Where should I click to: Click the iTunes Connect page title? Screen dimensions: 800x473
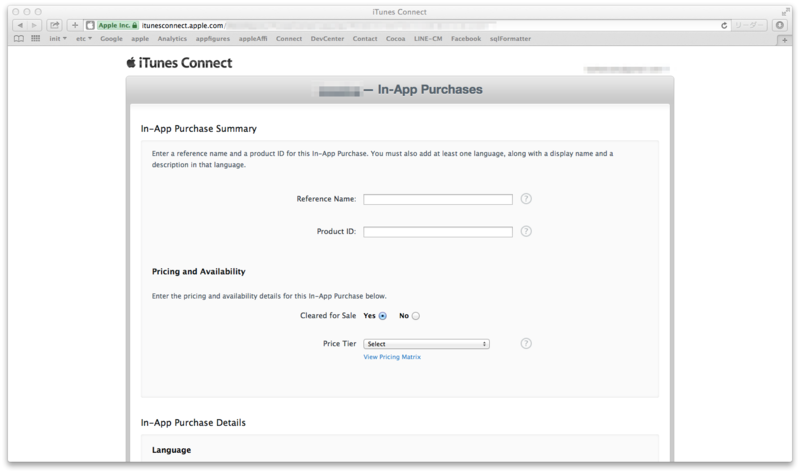point(185,63)
